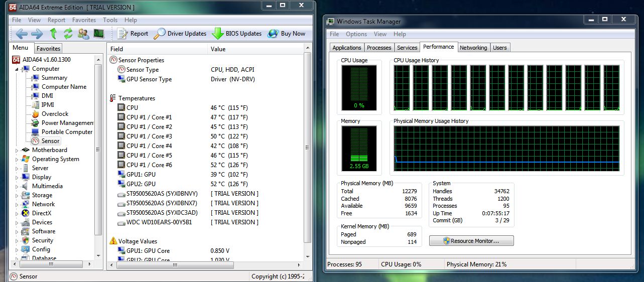Click the Network icon in the tree

click(x=26, y=204)
